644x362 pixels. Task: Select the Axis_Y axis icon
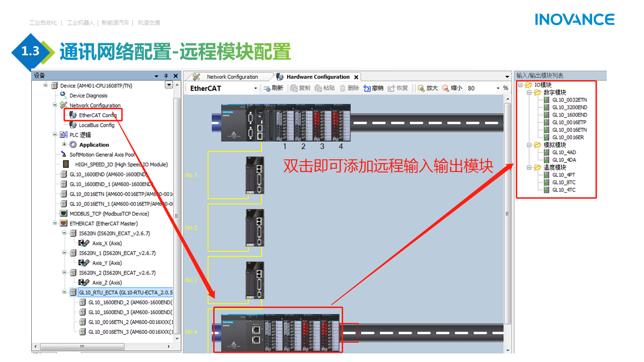84,263
